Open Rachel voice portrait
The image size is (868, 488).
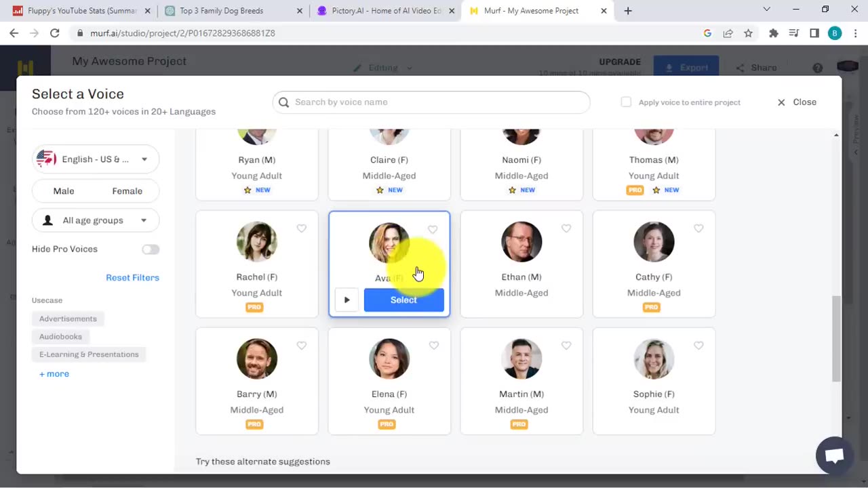tap(257, 242)
